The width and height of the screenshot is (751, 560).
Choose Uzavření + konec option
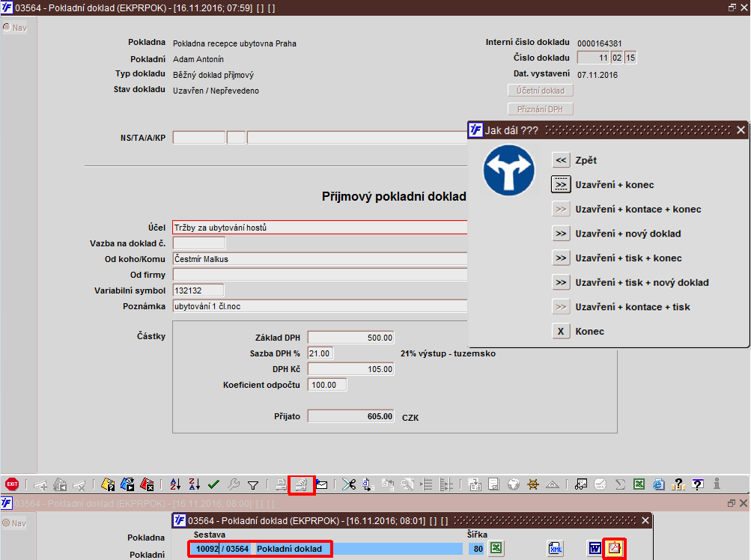click(561, 184)
